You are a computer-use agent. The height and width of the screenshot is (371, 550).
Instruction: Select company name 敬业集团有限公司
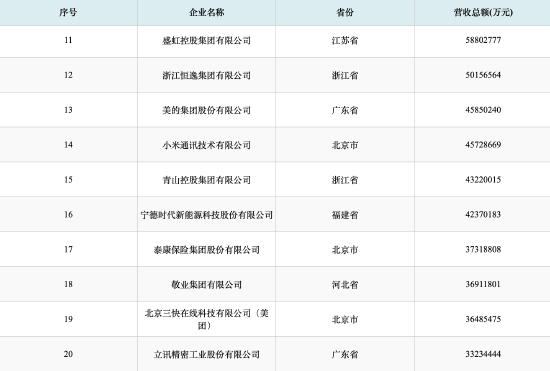[x=207, y=284]
